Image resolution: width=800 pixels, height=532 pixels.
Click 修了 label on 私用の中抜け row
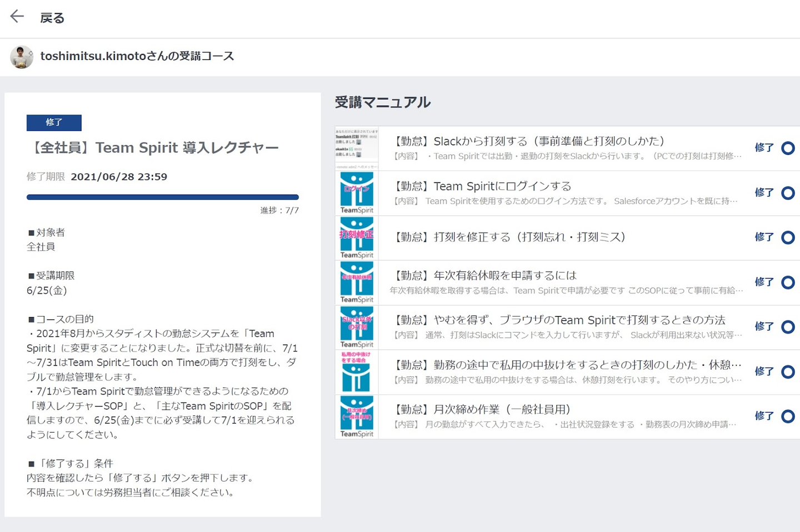click(764, 371)
